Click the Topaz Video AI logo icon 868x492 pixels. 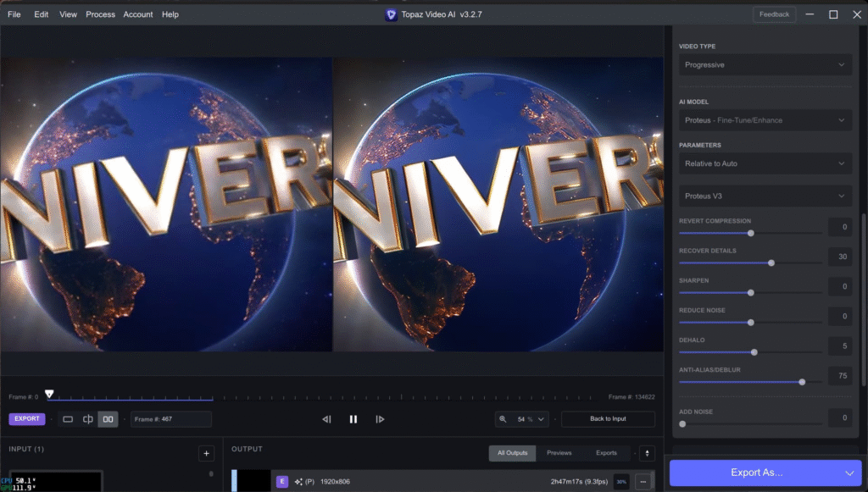click(390, 14)
